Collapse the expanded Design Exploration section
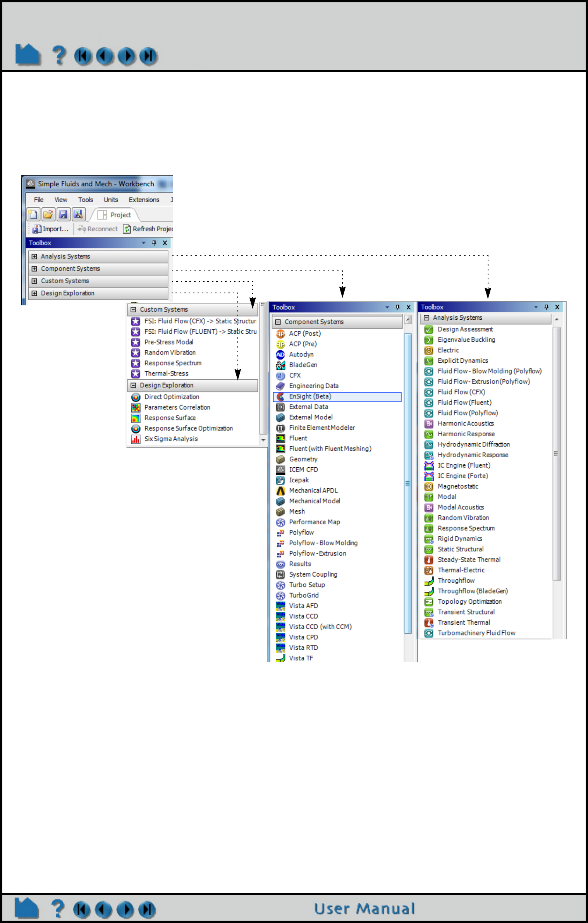 pos(133,386)
